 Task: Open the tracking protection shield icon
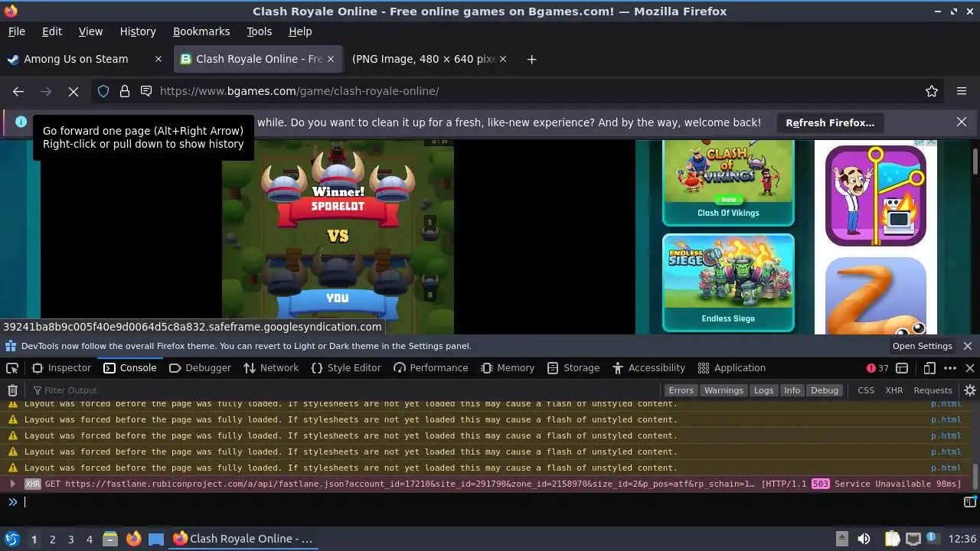click(103, 91)
